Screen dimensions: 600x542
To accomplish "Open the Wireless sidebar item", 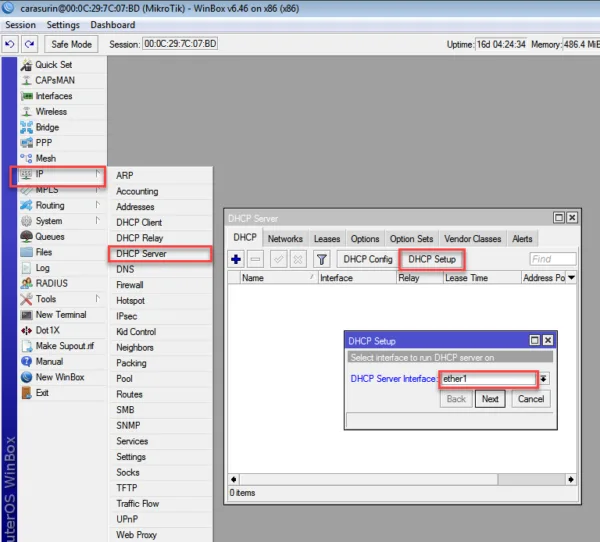I will (51, 112).
